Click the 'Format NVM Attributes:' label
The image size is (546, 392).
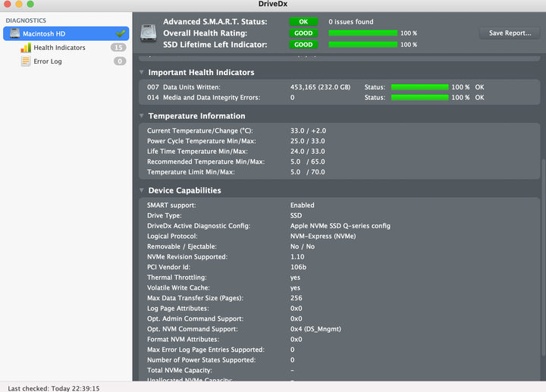[183, 340]
